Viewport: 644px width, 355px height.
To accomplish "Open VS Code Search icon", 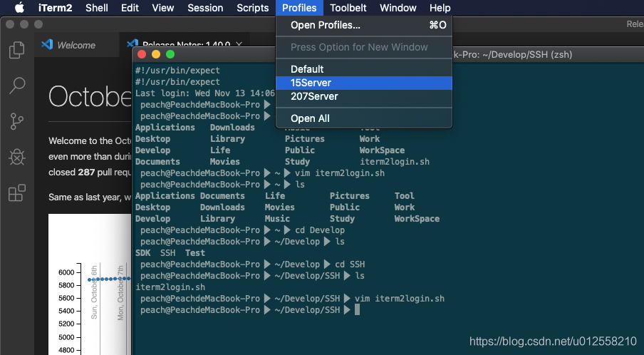I will [17, 86].
